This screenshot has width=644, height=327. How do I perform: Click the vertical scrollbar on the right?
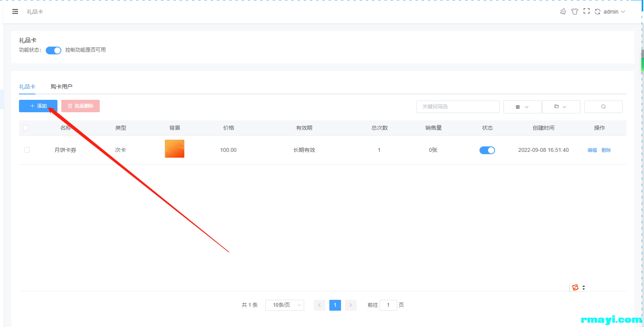click(642, 60)
